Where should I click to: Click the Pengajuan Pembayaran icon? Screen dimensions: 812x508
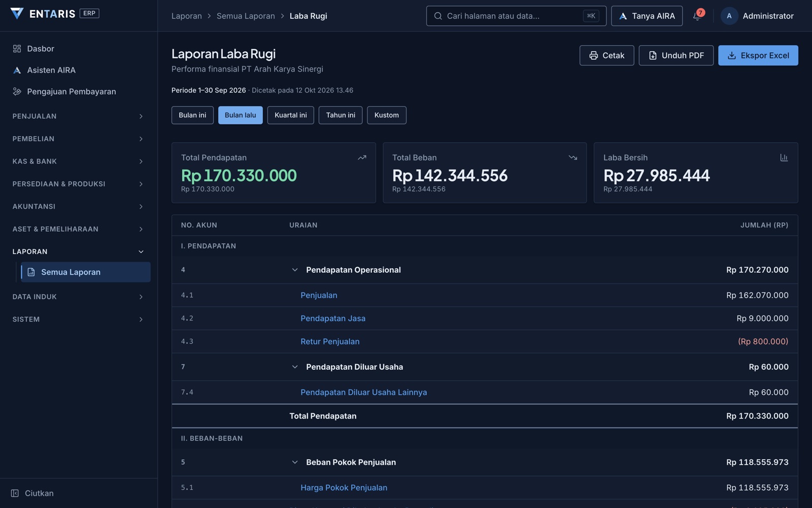(x=17, y=91)
